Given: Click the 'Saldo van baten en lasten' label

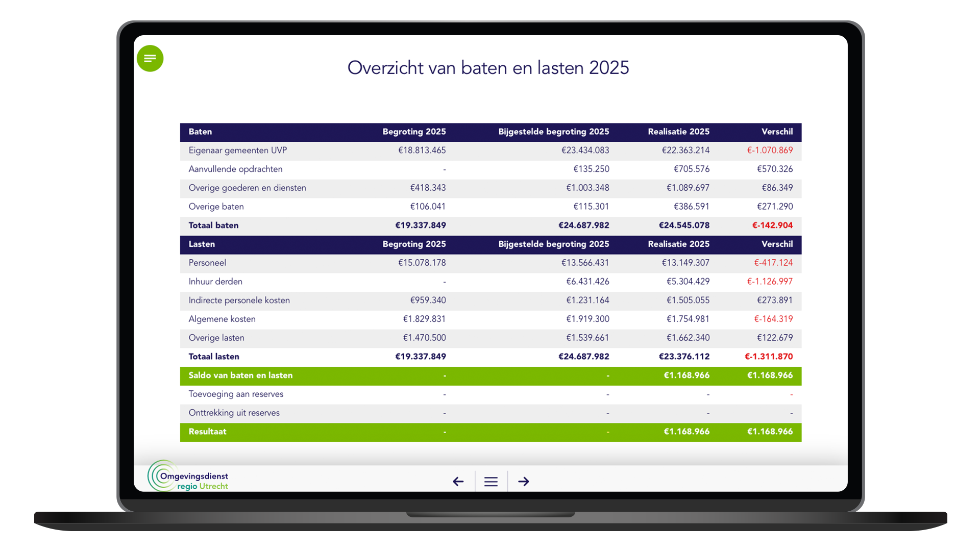Looking at the screenshot, I should tap(240, 375).
